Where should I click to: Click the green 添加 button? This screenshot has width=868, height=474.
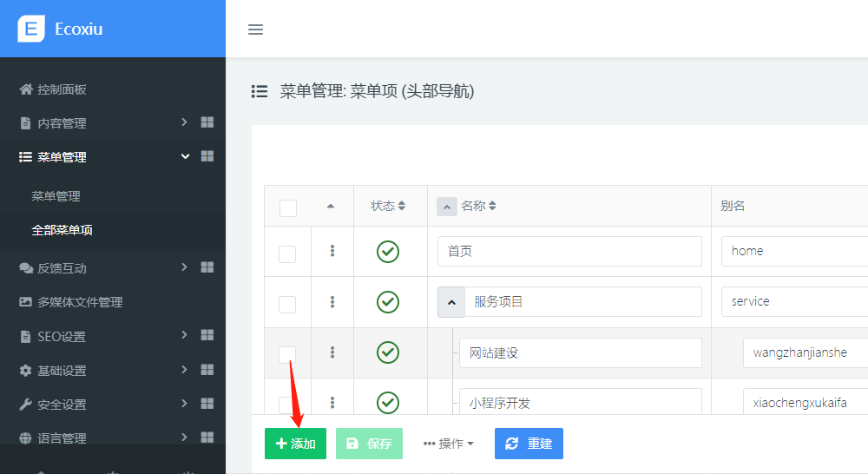click(295, 444)
